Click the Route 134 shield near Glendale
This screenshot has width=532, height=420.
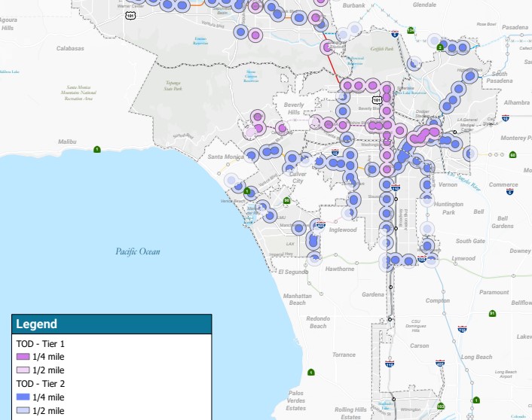[411, 30]
